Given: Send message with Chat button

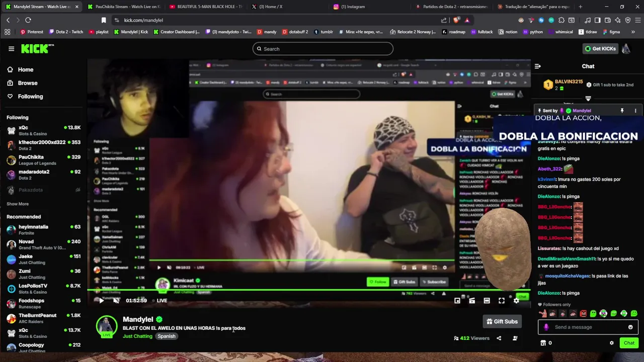Looking at the screenshot, I should click(x=629, y=343).
